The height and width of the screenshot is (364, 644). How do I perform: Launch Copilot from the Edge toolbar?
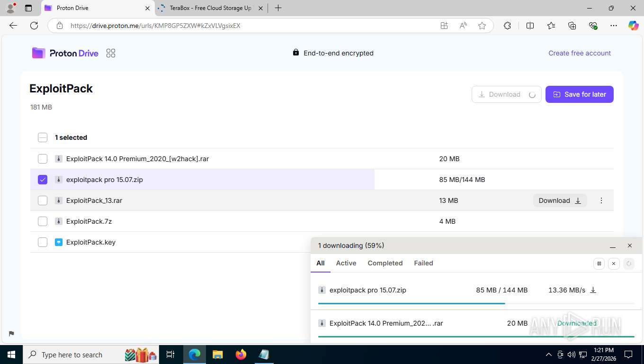point(634,26)
